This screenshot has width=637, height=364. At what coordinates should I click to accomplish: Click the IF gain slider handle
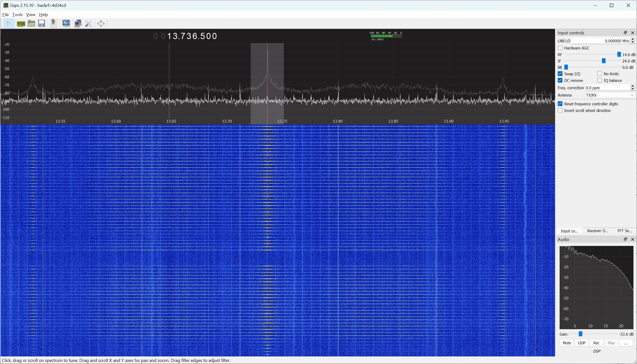point(604,61)
